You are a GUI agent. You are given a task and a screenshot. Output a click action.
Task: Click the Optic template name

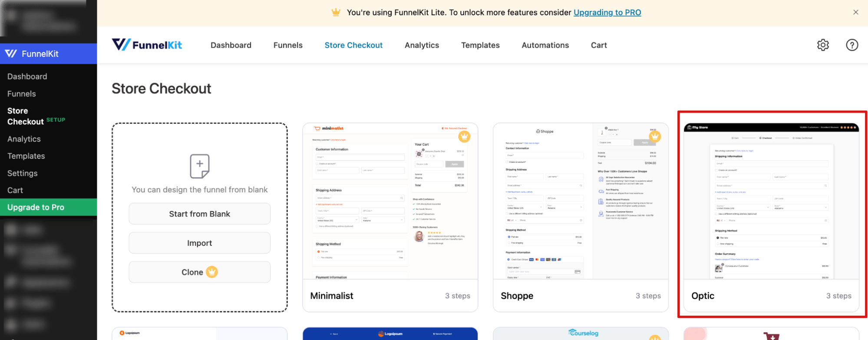703,296
